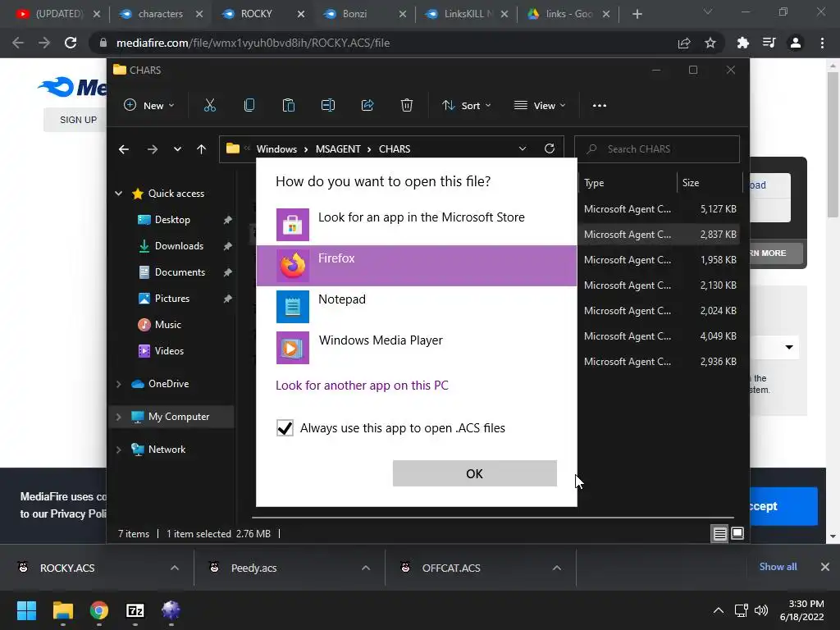Click the Delete trash icon in Explorer toolbar
840x630 pixels.
click(x=407, y=106)
